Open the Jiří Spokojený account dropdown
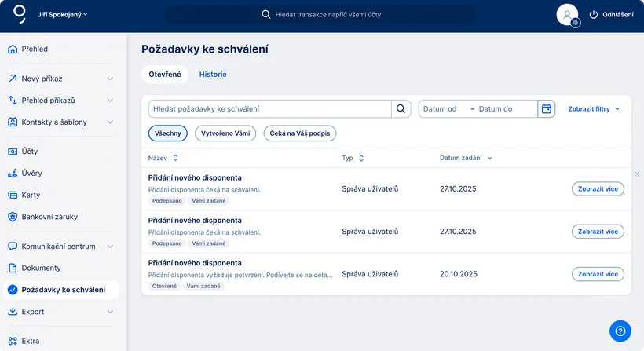644x351 pixels. click(63, 15)
